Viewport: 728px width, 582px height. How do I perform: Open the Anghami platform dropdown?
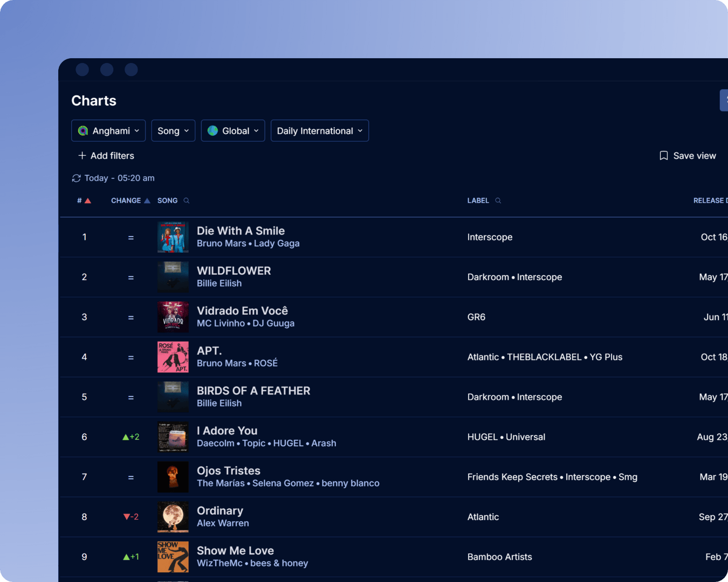coord(108,130)
